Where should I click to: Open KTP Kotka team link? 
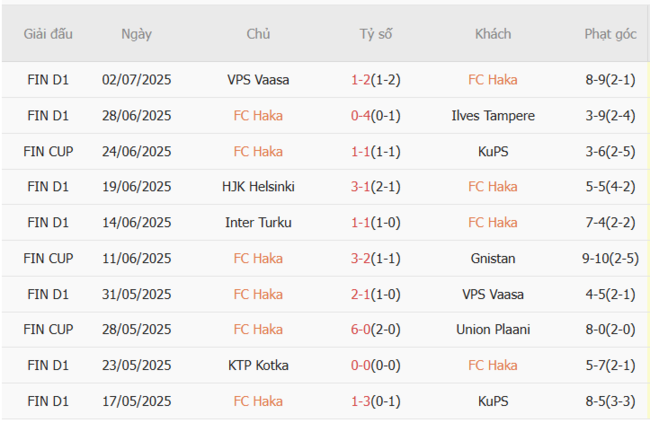point(258,366)
